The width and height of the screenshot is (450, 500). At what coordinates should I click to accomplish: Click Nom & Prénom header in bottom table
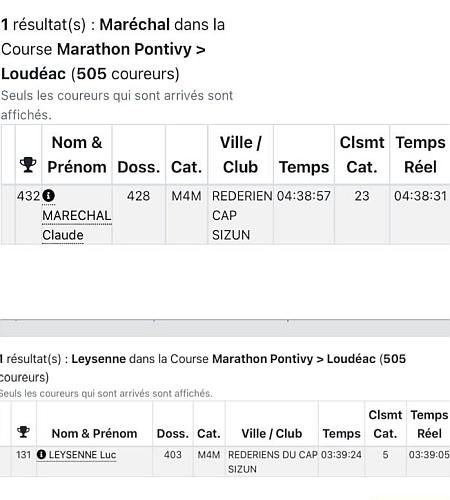[x=94, y=433]
